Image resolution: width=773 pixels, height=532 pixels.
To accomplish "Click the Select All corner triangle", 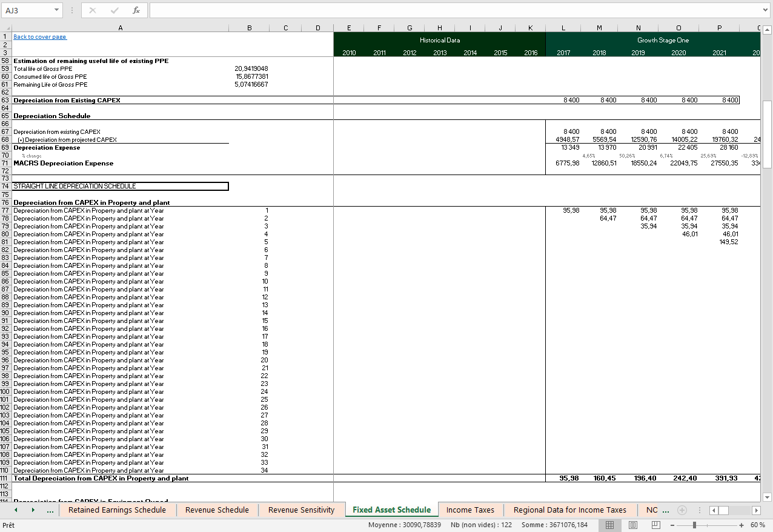I will point(5,28).
